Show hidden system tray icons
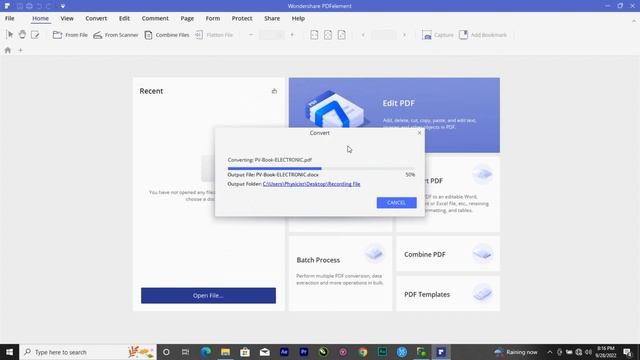This screenshot has height=360, width=640. [549, 352]
